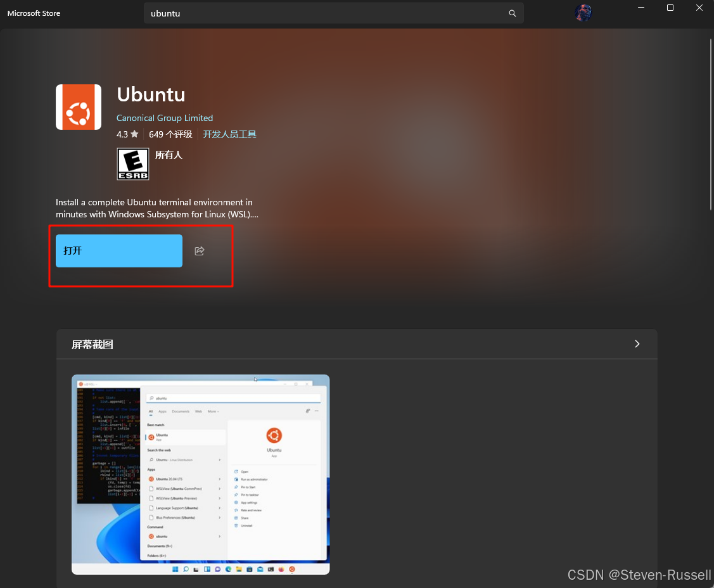Viewport: 714px width, 588px height.
Task: Click the 所有人 rating label
Action: pyautogui.click(x=169, y=155)
